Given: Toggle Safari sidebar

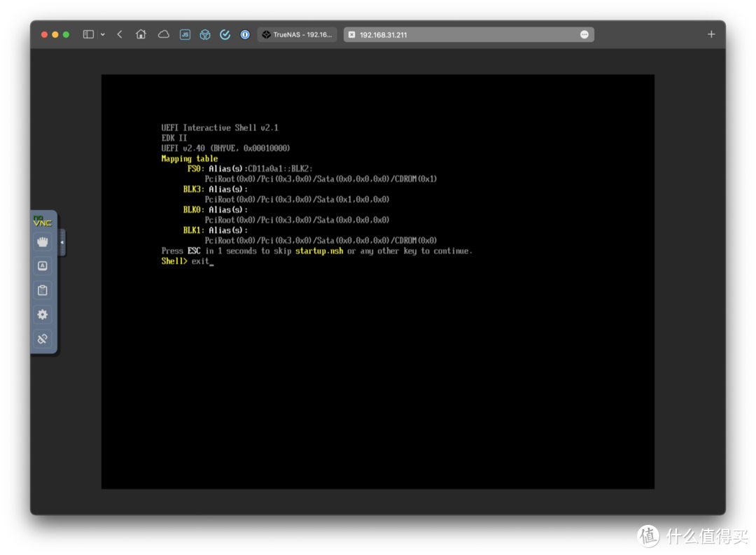Looking at the screenshot, I should tap(88, 34).
